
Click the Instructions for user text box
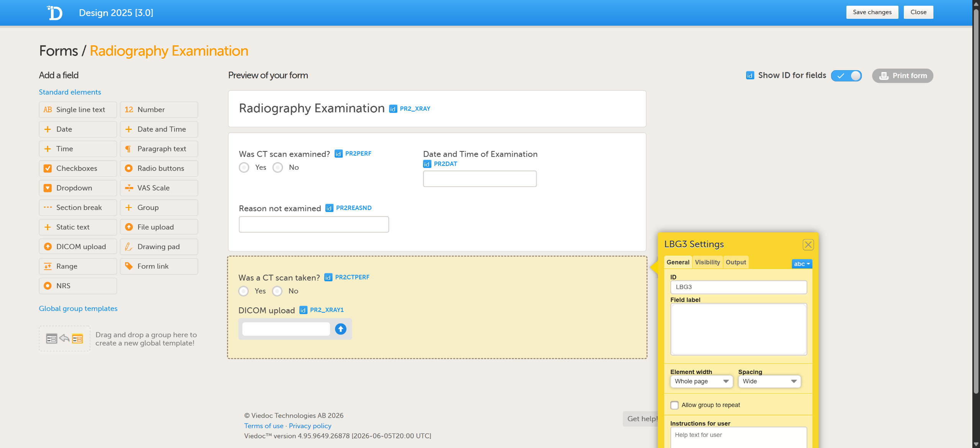coord(738,437)
